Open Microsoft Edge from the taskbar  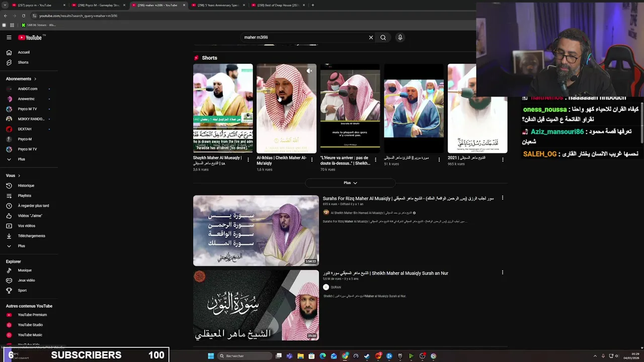323,356
